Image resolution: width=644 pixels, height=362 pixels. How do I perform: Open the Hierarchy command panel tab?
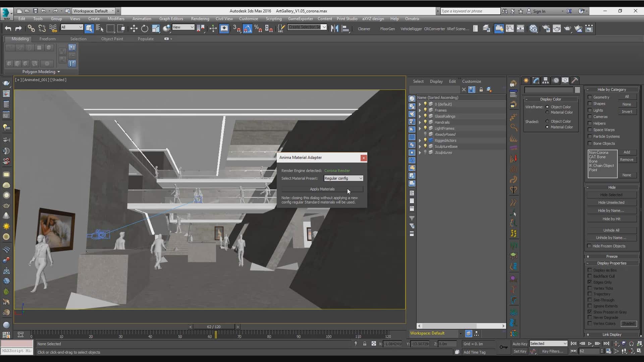545,80
